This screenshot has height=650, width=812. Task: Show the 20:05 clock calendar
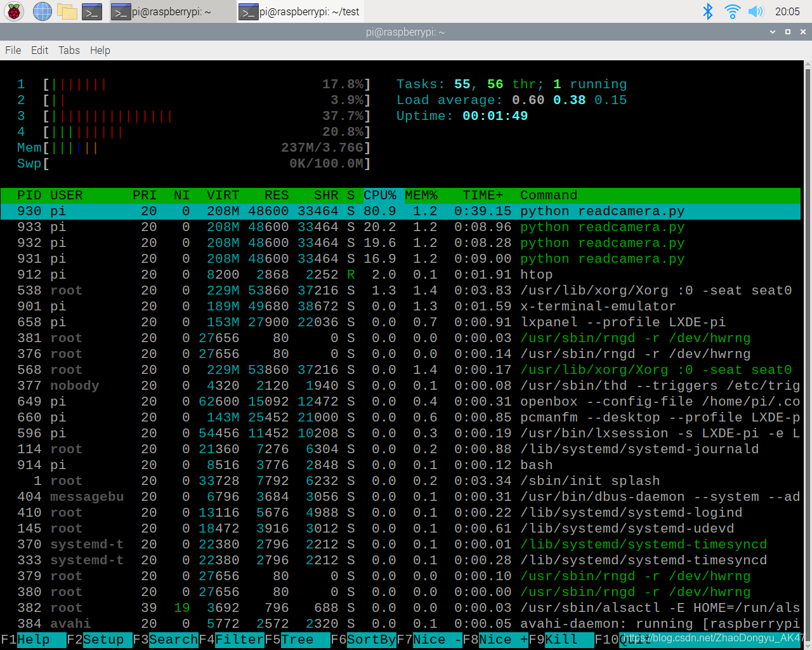click(x=787, y=11)
